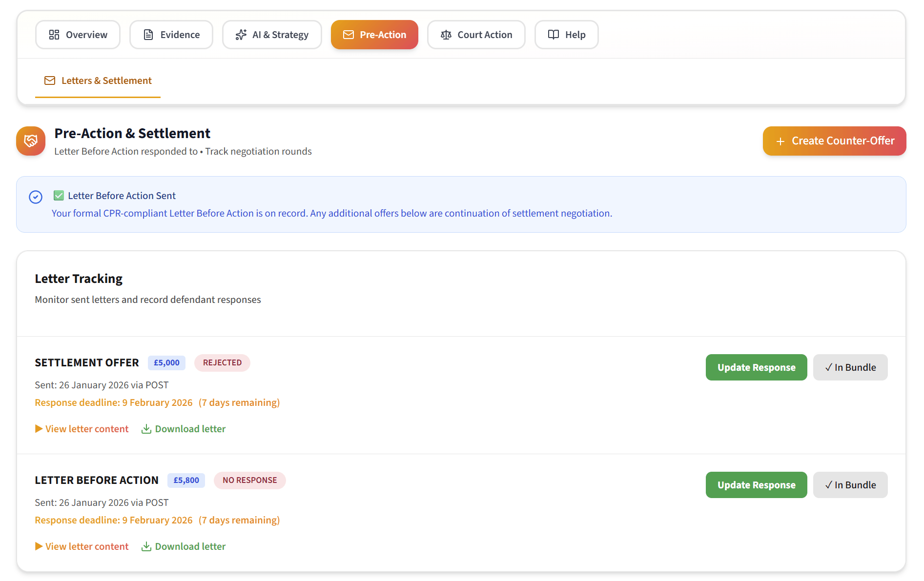Screen dimensions: 924x581
Task: Toggle In Bundle for the Settlement Offer
Action: click(850, 367)
